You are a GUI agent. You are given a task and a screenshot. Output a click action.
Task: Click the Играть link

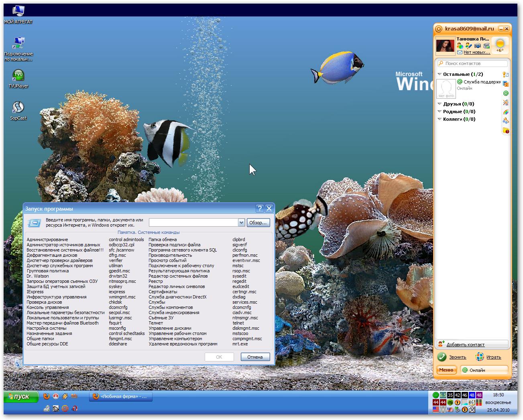click(x=494, y=357)
